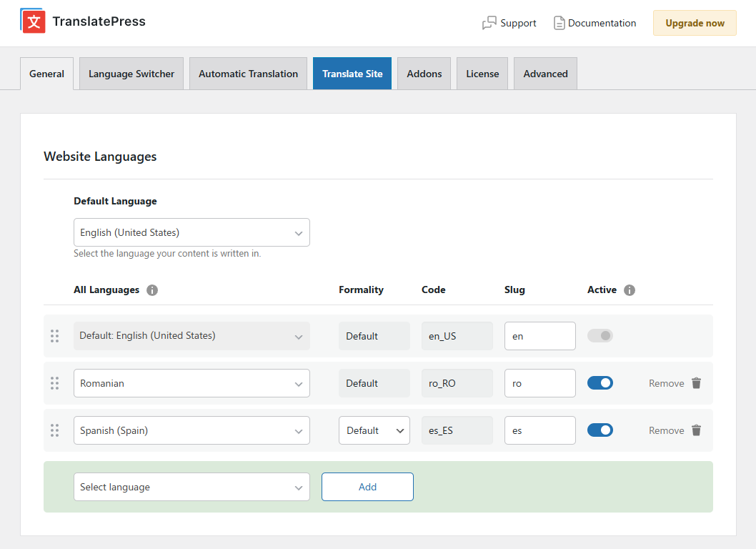
Task: Click the Support chat bubble icon
Action: [x=489, y=24]
